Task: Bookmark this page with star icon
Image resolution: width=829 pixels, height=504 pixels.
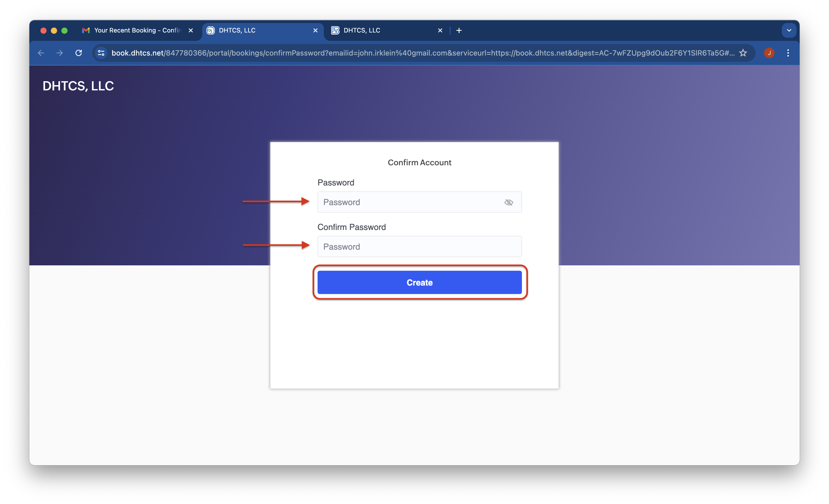Action: pyautogui.click(x=743, y=53)
